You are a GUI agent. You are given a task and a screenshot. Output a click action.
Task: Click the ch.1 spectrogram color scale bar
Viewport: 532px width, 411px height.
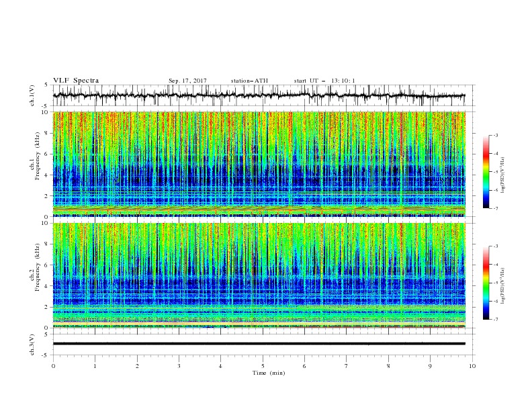click(x=486, y=172)
